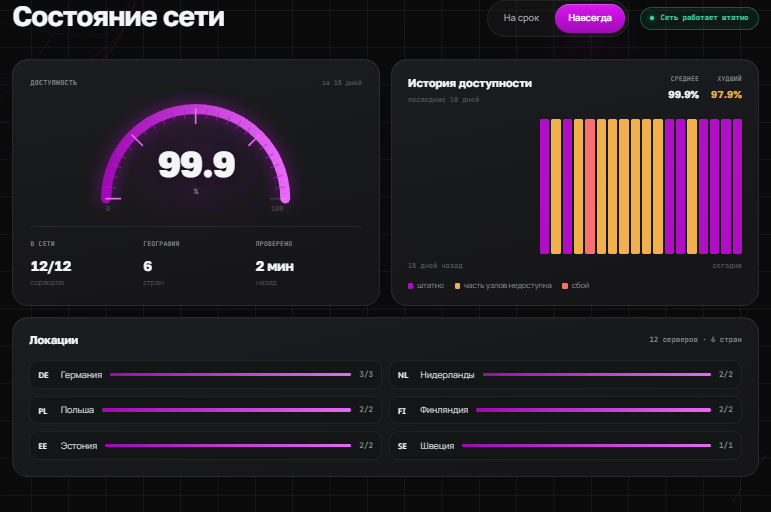
Task: Click the SE country code badge
Action: [x=402, y=446]
